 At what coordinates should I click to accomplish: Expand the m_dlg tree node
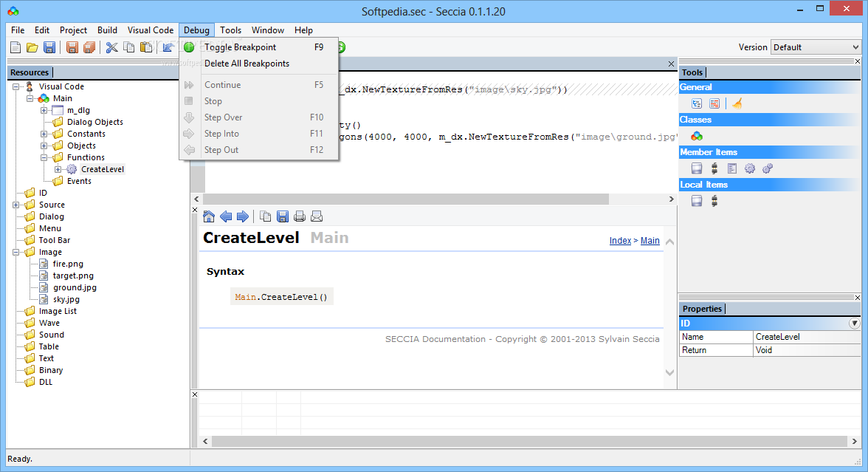click(x=44, y=110)
